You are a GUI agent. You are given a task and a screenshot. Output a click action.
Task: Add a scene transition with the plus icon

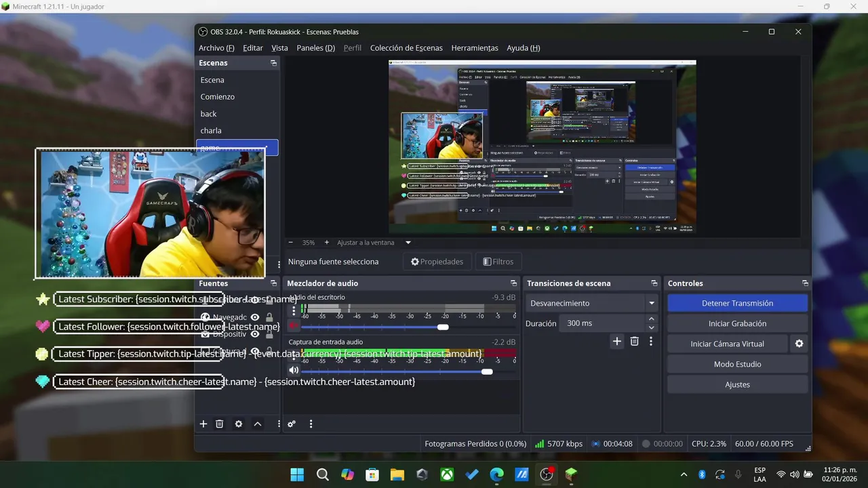click(x=616, y=342)
